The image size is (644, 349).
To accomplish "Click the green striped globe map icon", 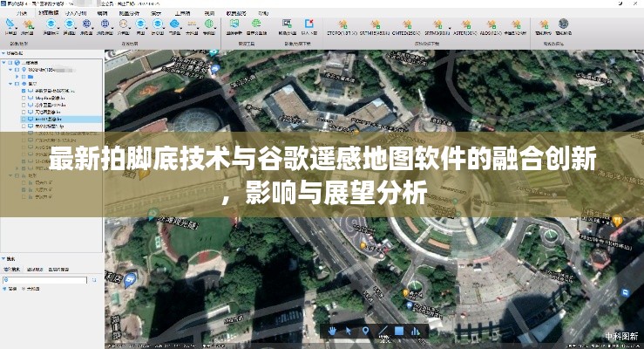I will coord(209,24).
